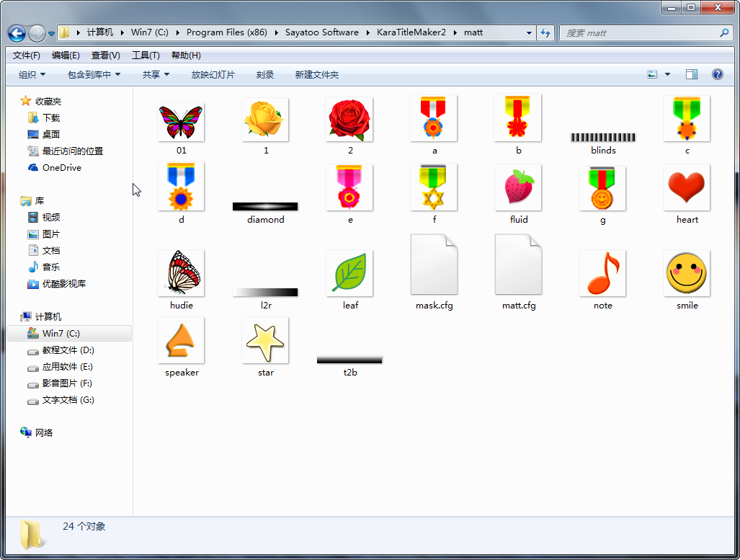Select the green leaf file icon
740x560 pixels.
(349, 274)
